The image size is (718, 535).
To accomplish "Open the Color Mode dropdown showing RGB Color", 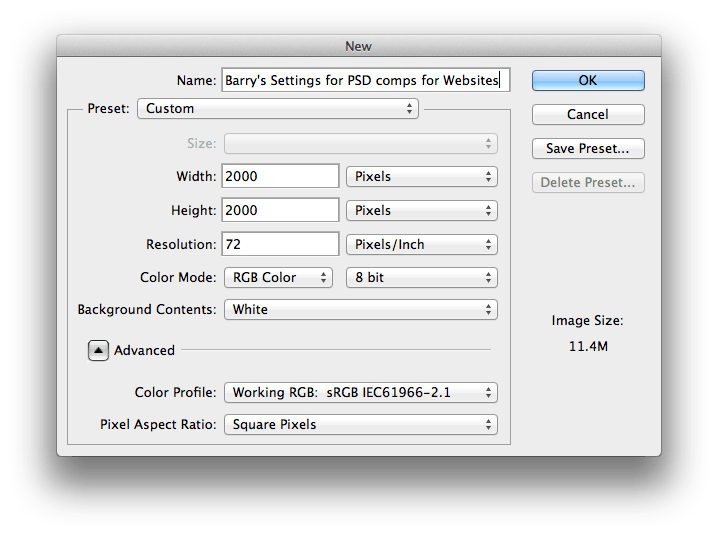I will (278, 277).
